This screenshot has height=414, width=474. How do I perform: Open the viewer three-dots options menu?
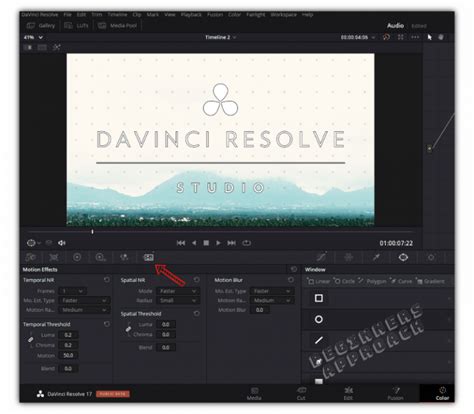point(415,37)
